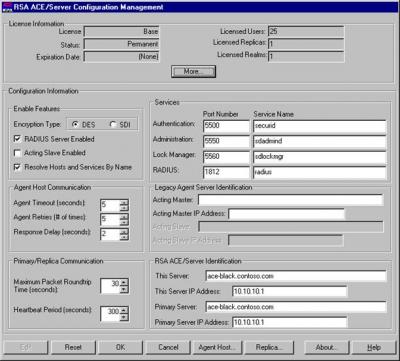Viewport: 400px width, 361px height.
Task: Click Primary Server IP Address field
Action: [x=290, y=322]
